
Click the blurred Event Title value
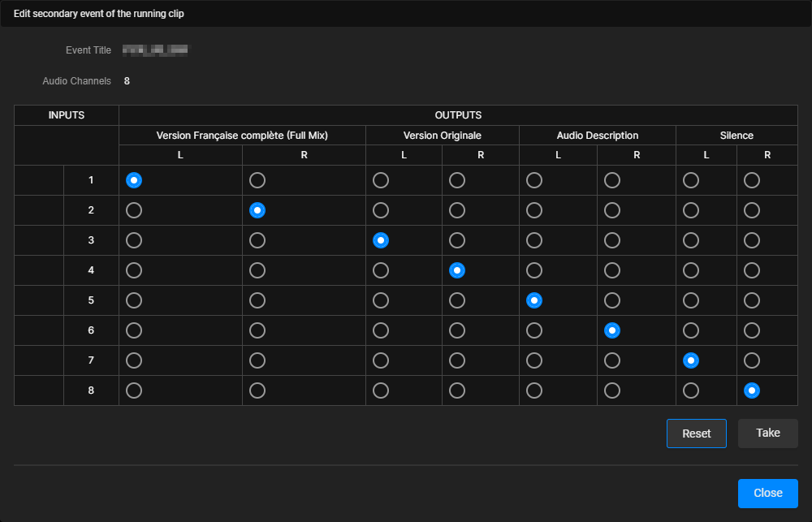point(153,50)
